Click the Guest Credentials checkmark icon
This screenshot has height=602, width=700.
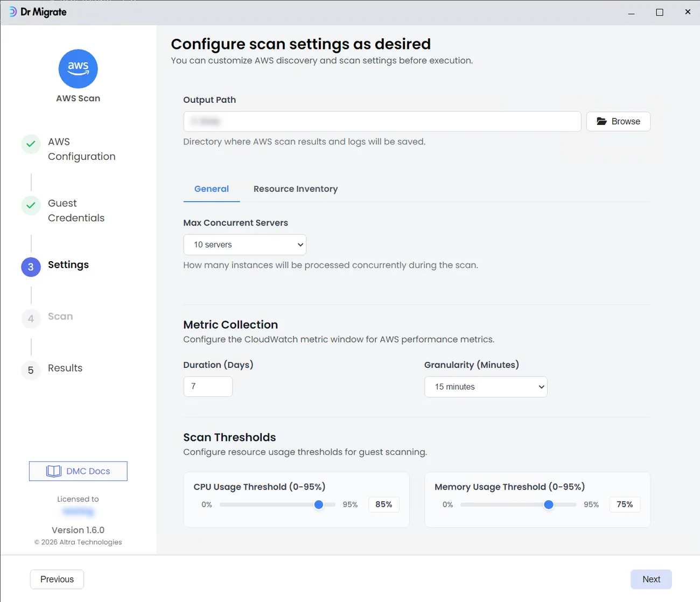31,205
